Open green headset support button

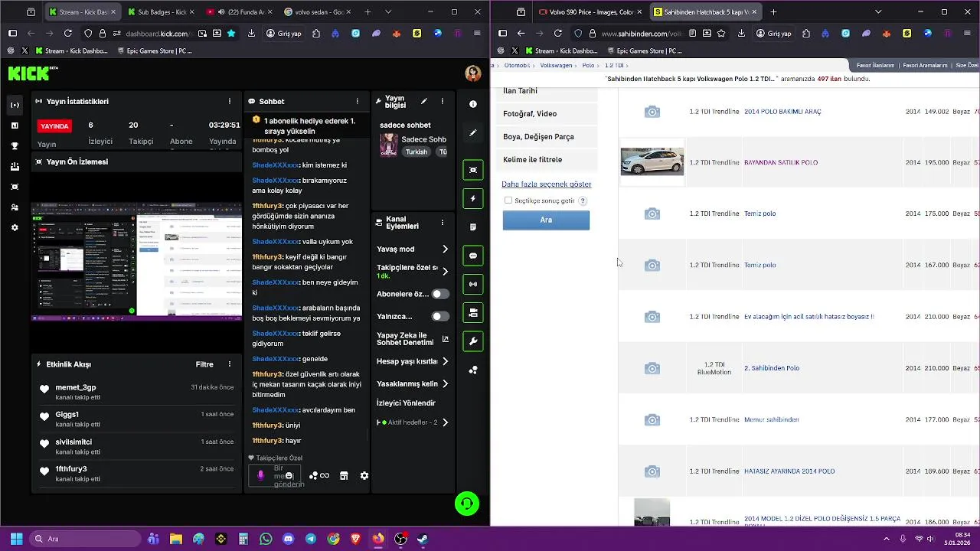click(x=467, y=504)
